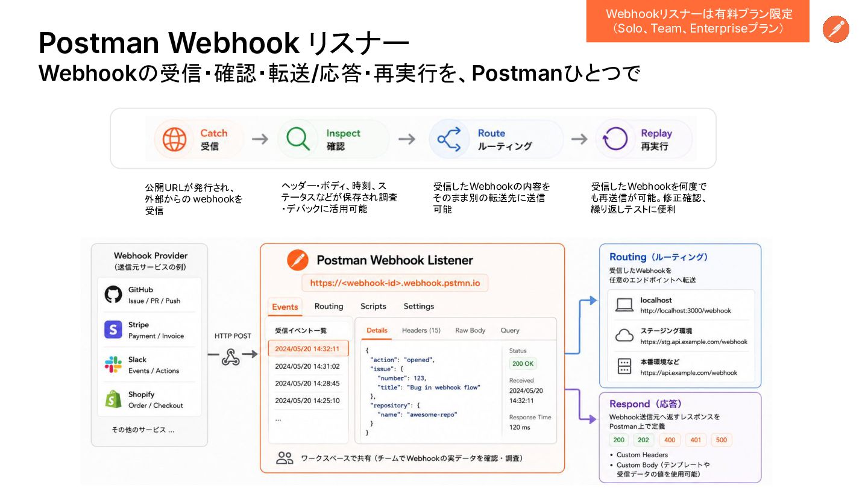
Task: Click the Stripe provider name
Action: [x=139, y=325]
